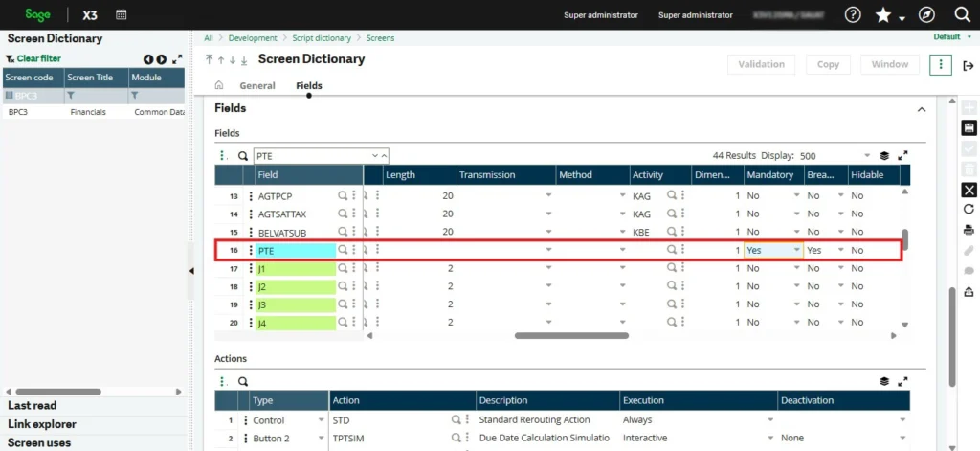The image size is (980, 451).
Task: Click the Validation button
Action: point(762,64)
